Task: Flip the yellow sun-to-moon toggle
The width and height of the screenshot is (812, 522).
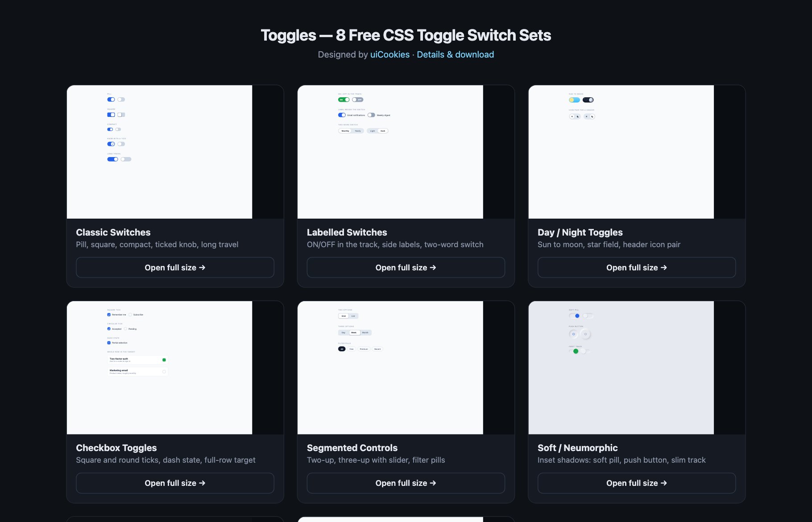Action: pos(574,100)
